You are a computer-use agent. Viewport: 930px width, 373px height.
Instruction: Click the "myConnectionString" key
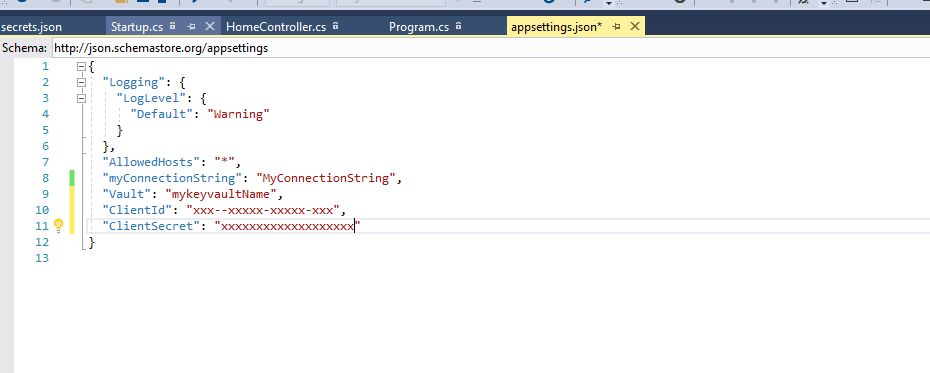[172, 178]
